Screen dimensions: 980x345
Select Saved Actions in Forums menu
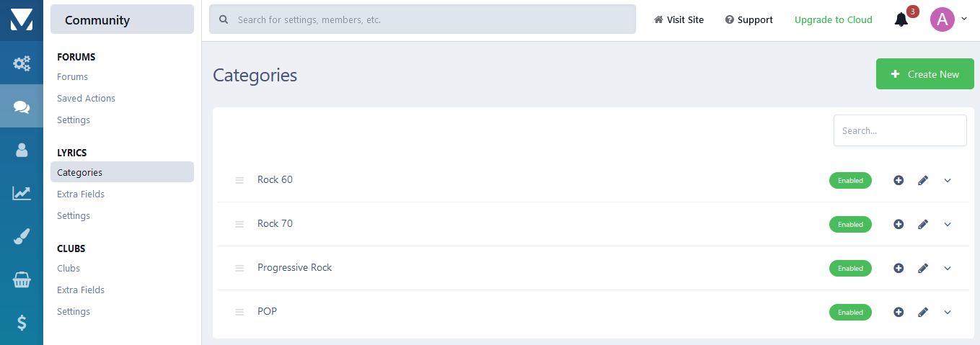click(x=86, y=98)
